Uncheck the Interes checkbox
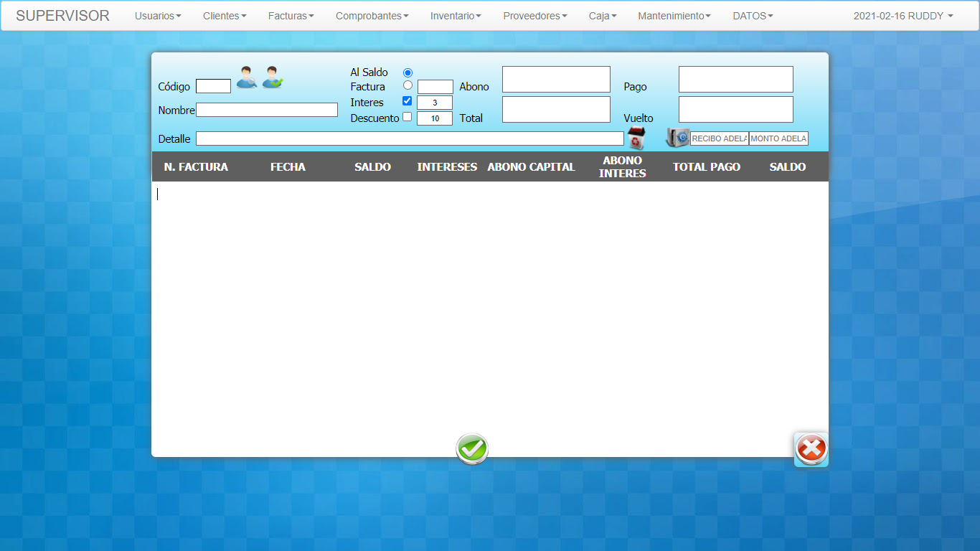Image resolution: width=980 pixels, height=551 pixels. [407, 101]
